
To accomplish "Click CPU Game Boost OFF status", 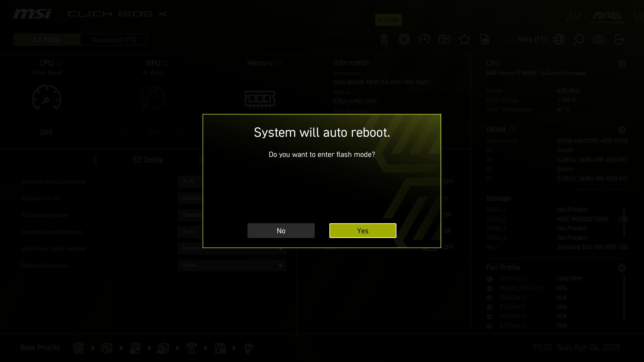I will click(x=47, y=133).
